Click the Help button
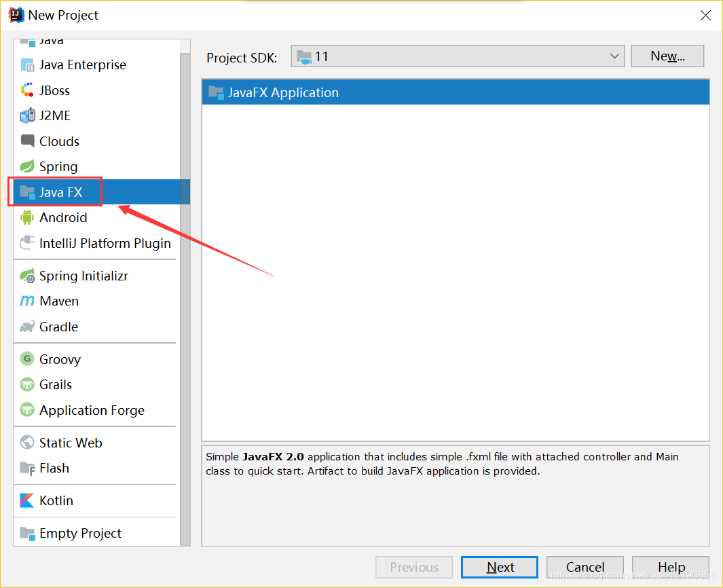This screenshot has width=723, height=588. pos(671,567)
